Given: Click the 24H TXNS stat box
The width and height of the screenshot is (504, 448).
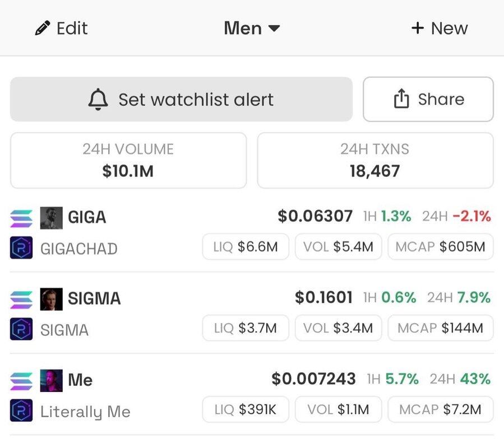Looking at the screenshot, I should point(375,160).
